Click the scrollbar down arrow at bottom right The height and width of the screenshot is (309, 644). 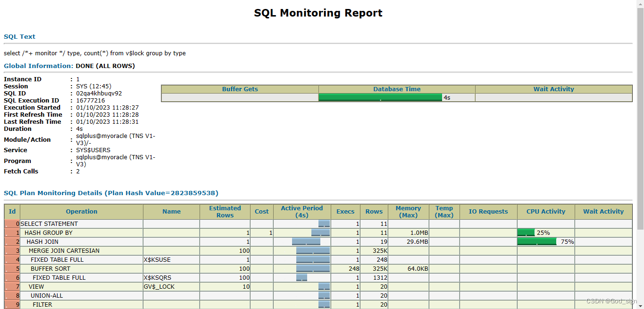coord(641,305)
